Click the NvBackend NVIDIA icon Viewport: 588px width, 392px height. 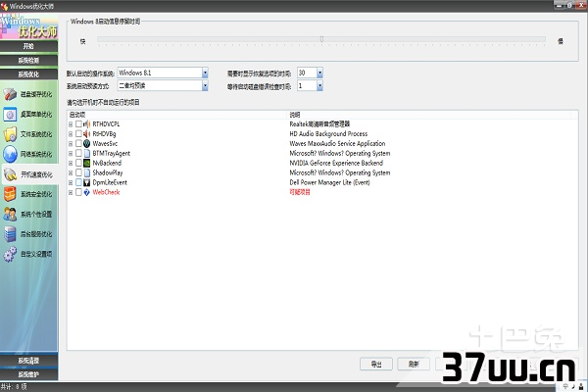pos(86,163)
